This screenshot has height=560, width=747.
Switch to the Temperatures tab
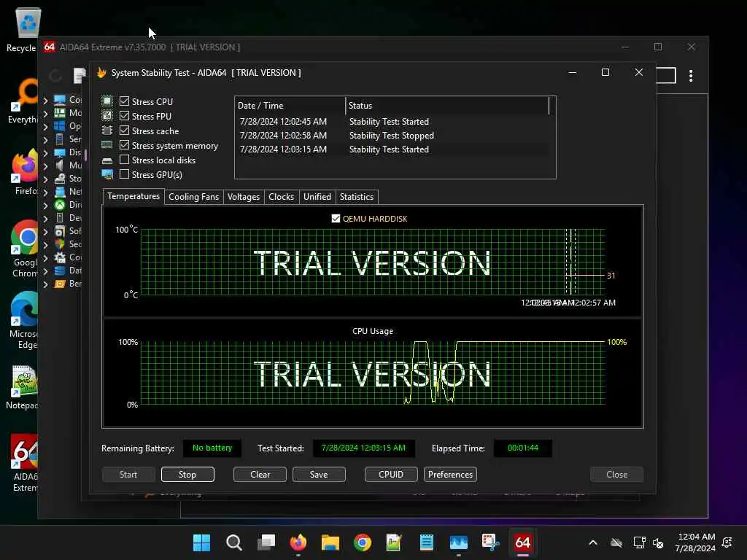133,196
